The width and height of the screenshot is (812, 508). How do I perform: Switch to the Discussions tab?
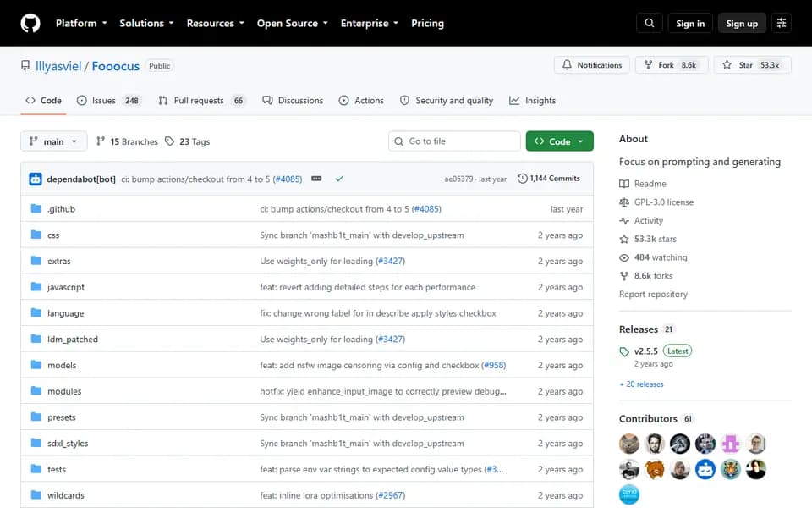pos(293,101)
